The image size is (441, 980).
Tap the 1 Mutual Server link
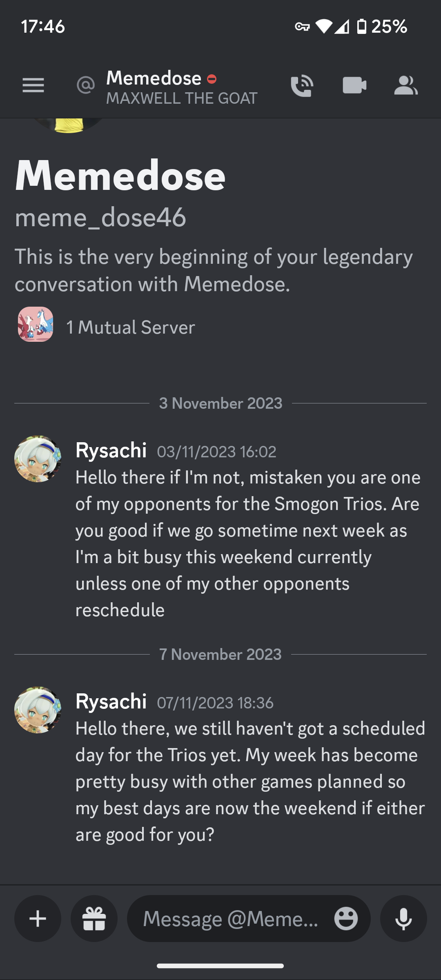click(x=131, y=327)
